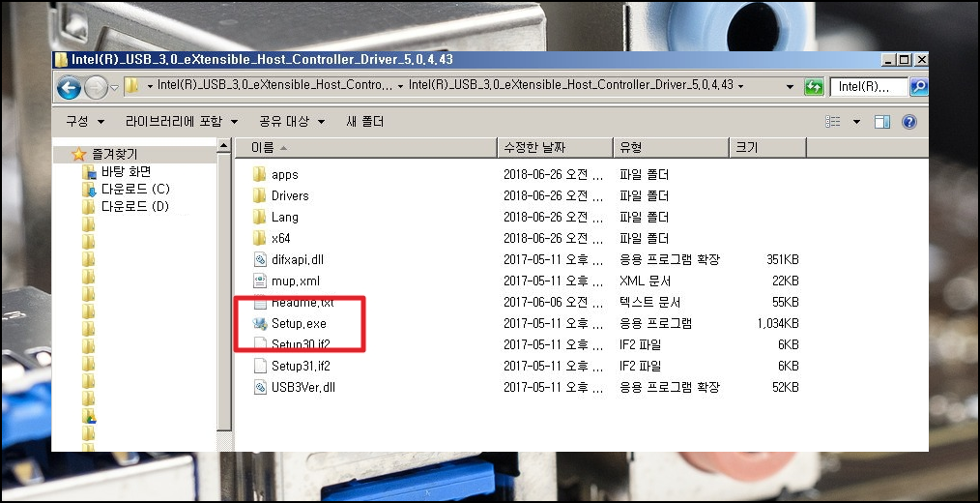Click the Intel(R) search input field

[x=869, y=86]
